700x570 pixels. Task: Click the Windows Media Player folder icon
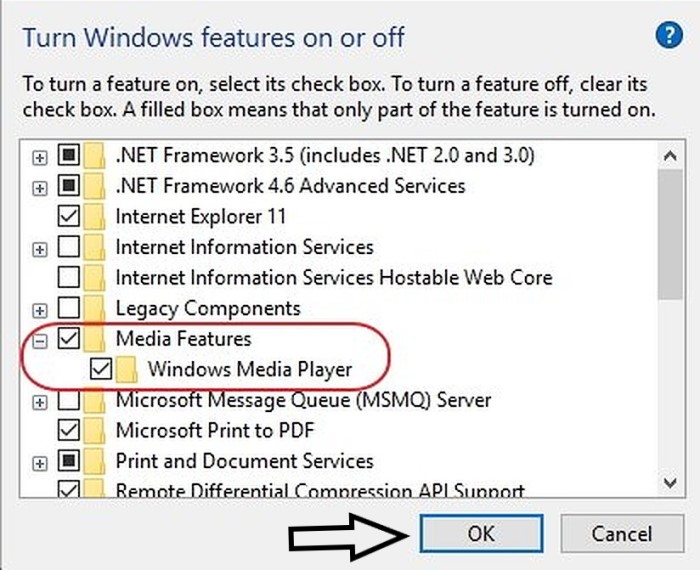[x=127, y=370]
